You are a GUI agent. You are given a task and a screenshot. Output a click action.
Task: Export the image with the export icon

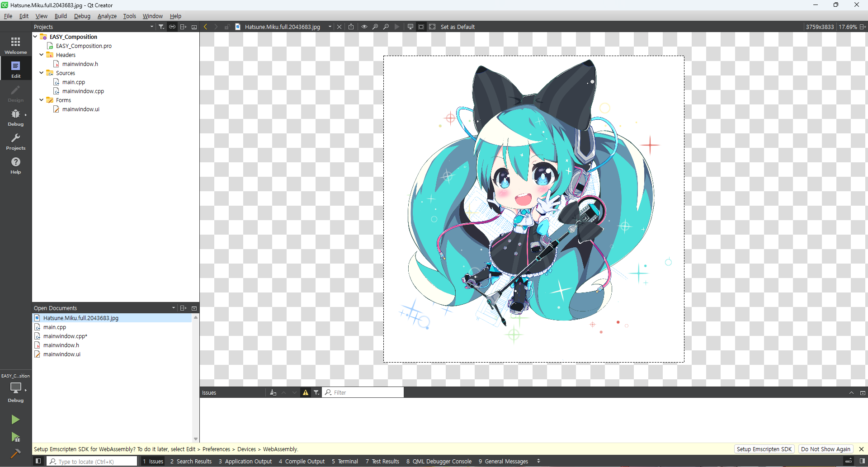351,27
